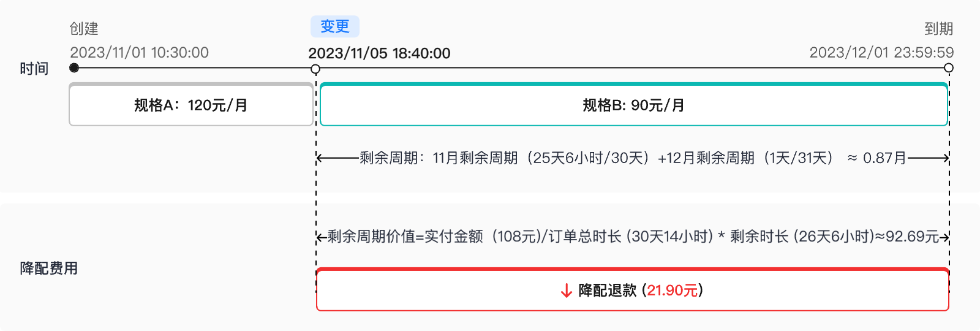980x331 pixels.
Task: Click the blue 变更 tag
Action: 335,26
